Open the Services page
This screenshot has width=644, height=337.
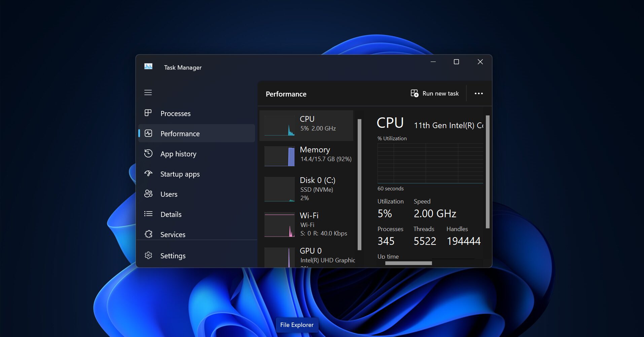pos(173,235)
